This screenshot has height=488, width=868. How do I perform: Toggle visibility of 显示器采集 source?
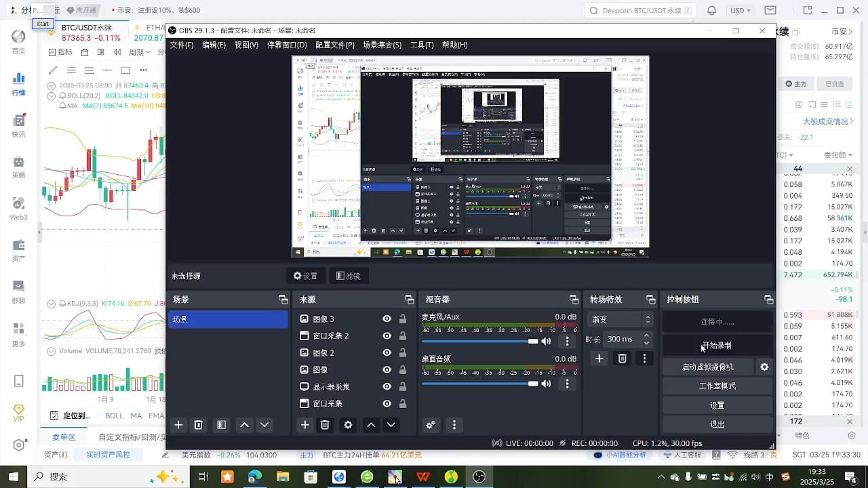tap(387, 386)
